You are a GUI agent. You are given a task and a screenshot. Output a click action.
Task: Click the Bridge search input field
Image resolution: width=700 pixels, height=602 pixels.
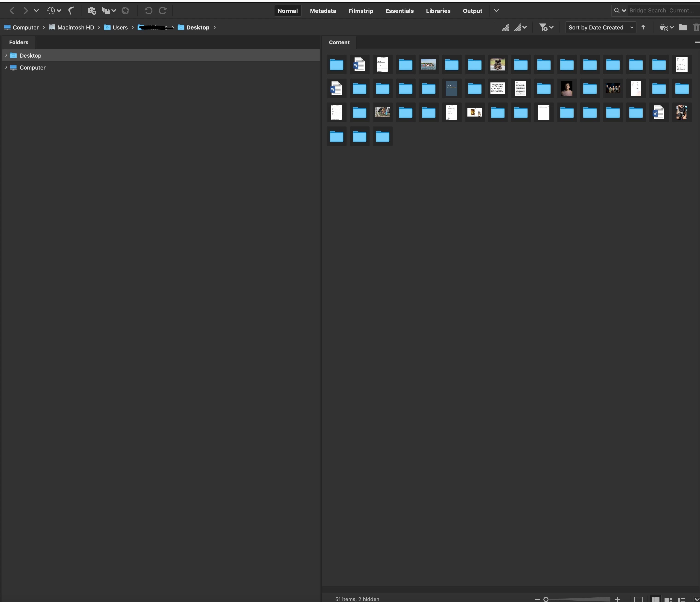click(x=661, y=10)
